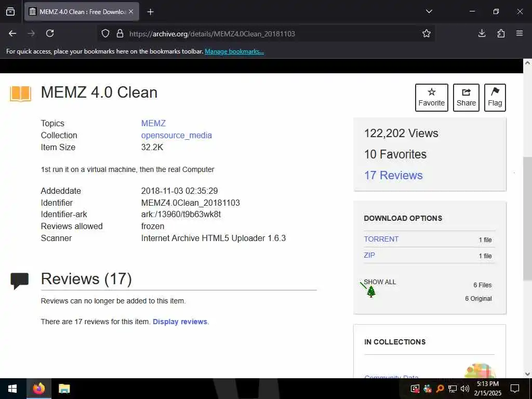Screen dimensions: 532x399
Task: Open the Downloads panel
Action: pos(482,33)
